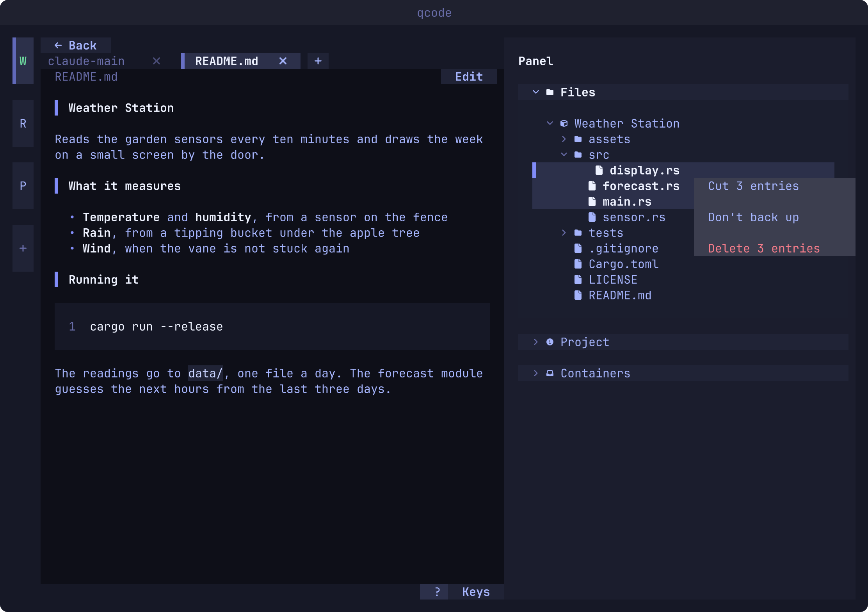The height and width of the screenshot is (612, 868).
Task: Add a new tab with plus icon
Action: 318,61
